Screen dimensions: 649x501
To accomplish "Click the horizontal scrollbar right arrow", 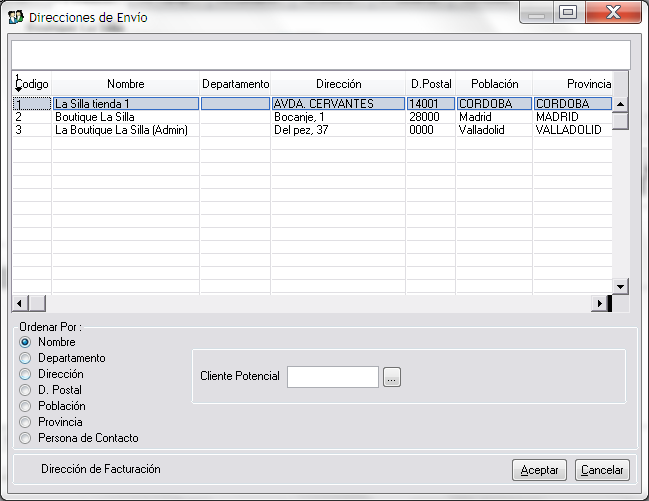I will click(x=599, y=303).
